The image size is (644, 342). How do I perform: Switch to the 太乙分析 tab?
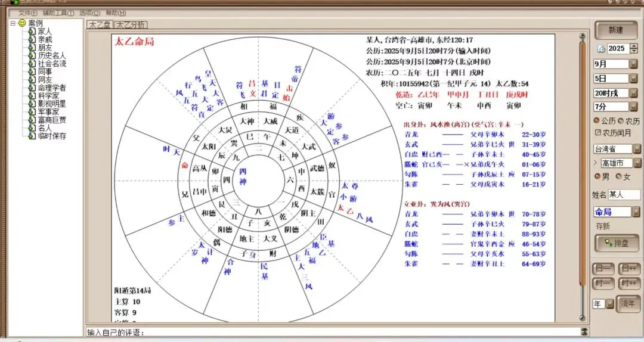[x=131, y=24]
